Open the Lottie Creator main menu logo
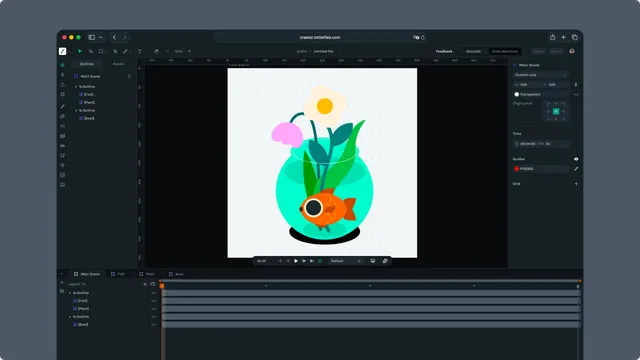Image resolution: width=640 pixels, height=360 pixels. (62, 51)
